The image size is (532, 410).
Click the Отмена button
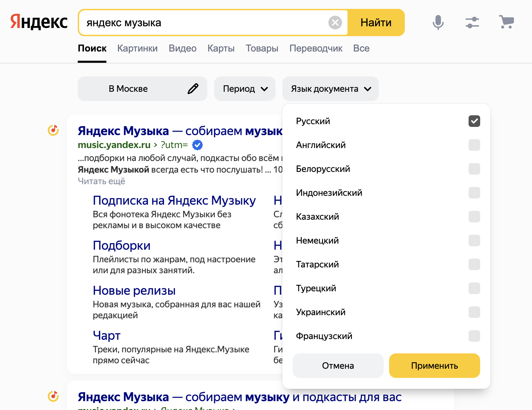point(338,366)
